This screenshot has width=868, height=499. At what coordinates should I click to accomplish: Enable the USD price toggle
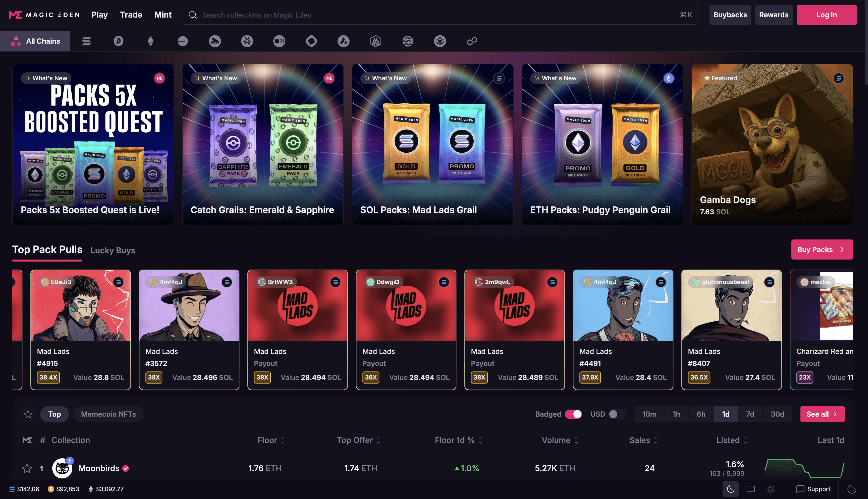click(617, 414)
